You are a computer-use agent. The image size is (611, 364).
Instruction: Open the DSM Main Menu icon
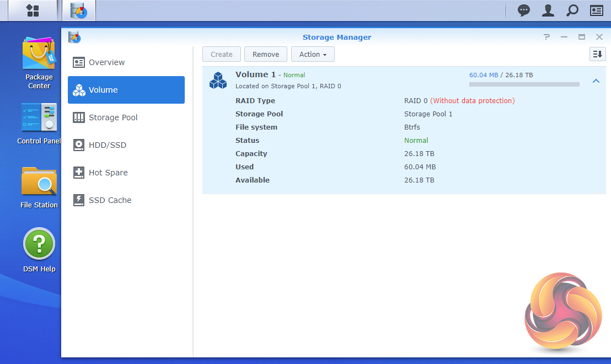coord(33,10)
